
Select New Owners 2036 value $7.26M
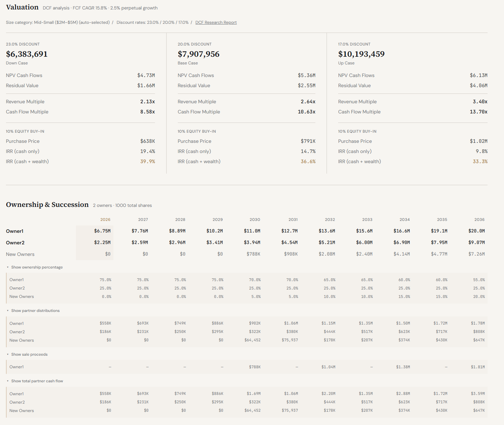point(476,254)
